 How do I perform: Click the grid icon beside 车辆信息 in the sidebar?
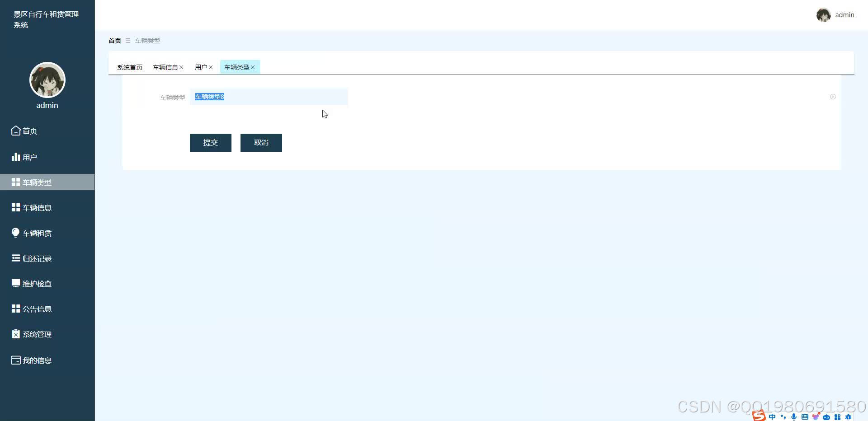tap(16, 207)
